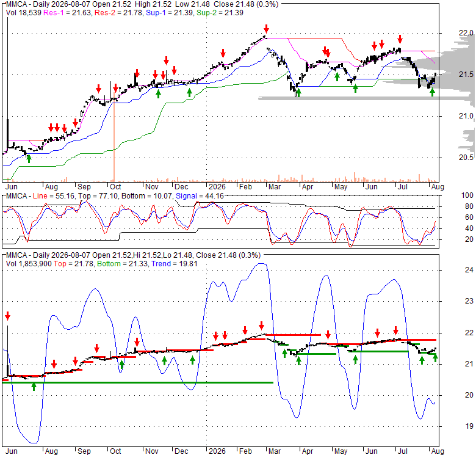Click the 23 price label on bottom chart

pos(469,301)
